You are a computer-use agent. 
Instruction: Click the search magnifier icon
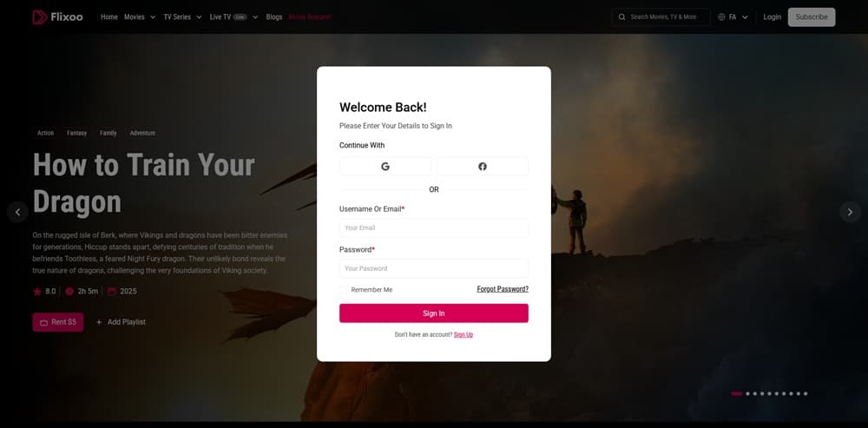[x=622, y=17]
